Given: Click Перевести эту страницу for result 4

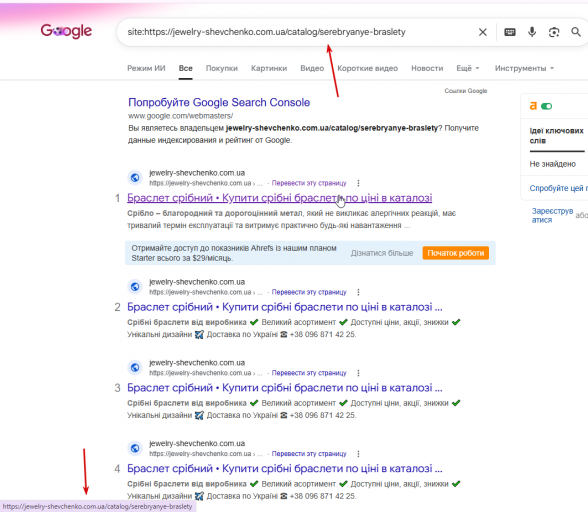Looking at the screenshot, I should pos(309,454).
